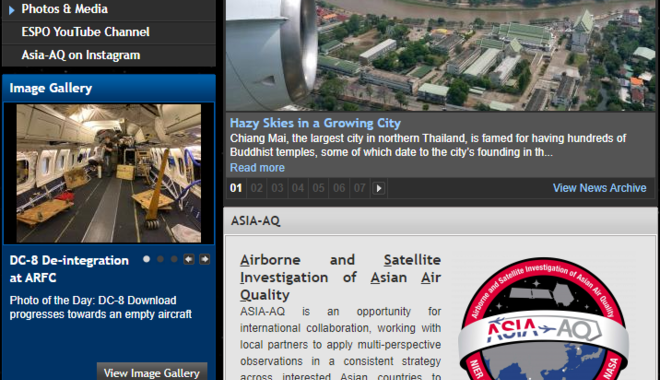Open the View News Archive link
Screen dimensions: 660x380
[x=599, y=188]
